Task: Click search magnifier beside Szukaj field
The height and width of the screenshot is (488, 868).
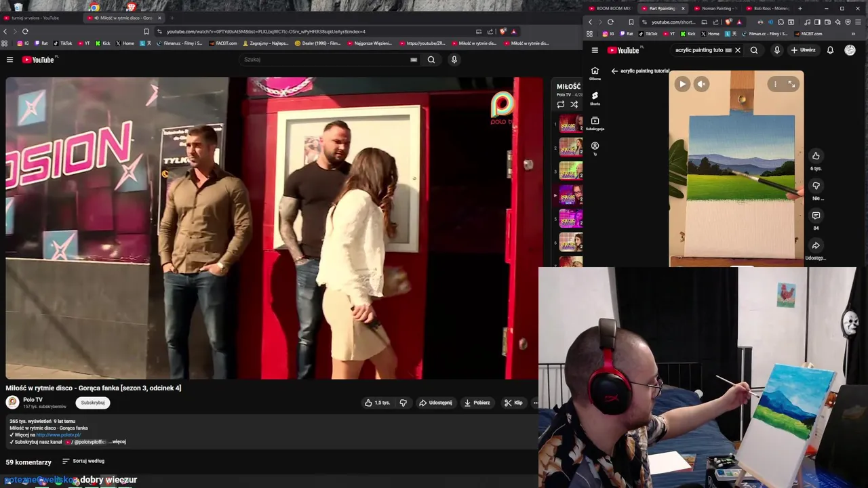Action: (431, 60)
